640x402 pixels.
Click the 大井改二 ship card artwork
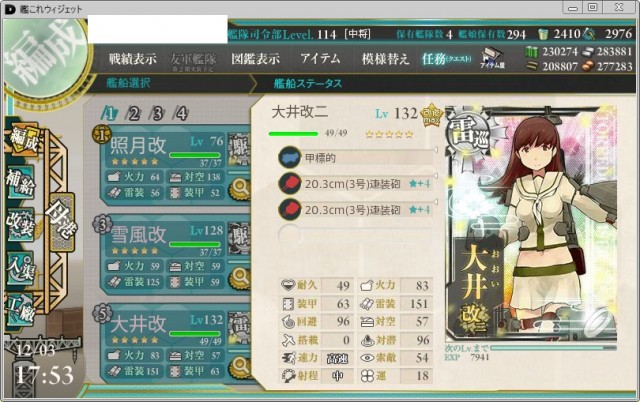[x=531, y=223]
